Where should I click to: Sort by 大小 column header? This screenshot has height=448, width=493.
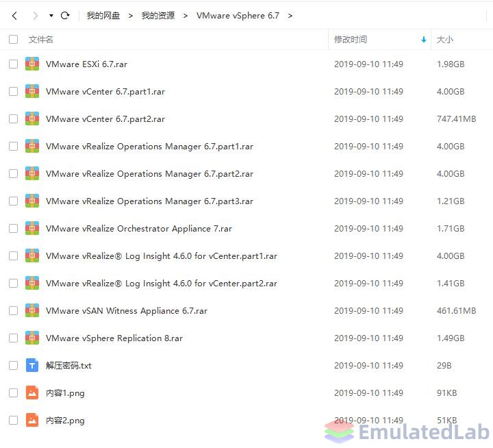[x=445, y=39]
